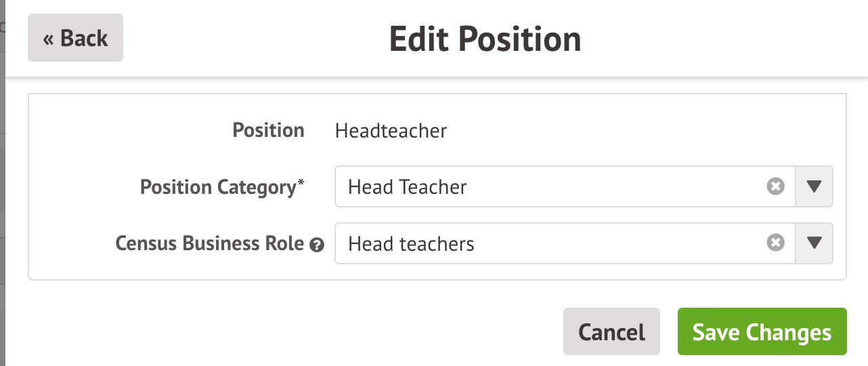Expand the Position Category dropdown arrow
Image resolution: width=868 pixels, height=366 pixels.
pyautogui.click(x=814, y=186)
